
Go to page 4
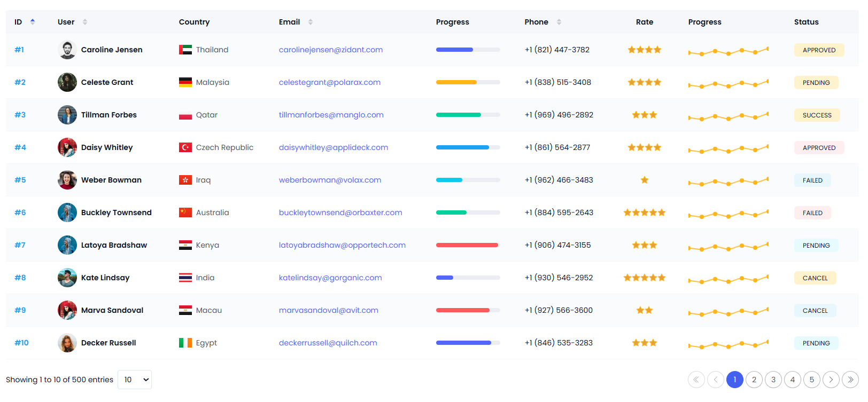pos(793,380)
